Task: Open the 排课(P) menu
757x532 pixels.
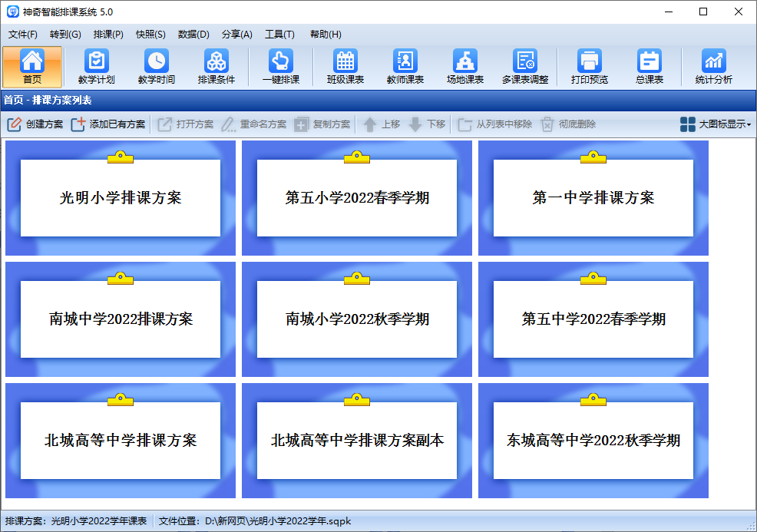Action: (x=108, y=35)
